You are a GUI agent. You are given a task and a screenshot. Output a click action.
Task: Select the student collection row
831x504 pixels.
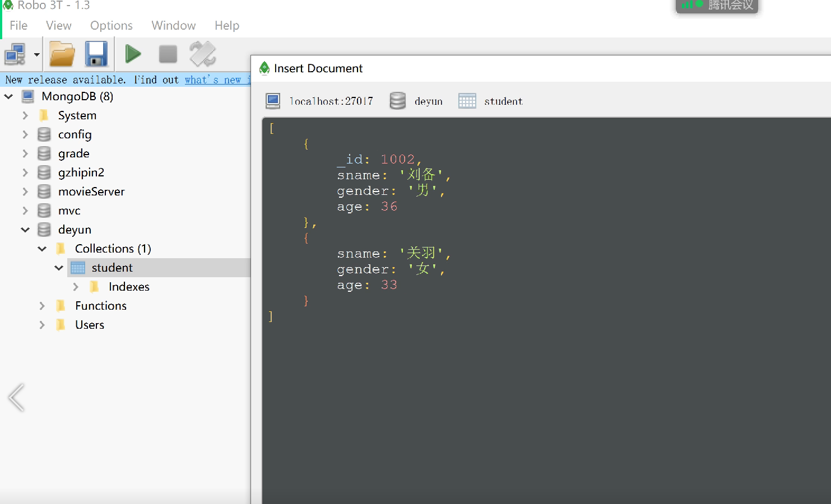(x=159, y=268)
